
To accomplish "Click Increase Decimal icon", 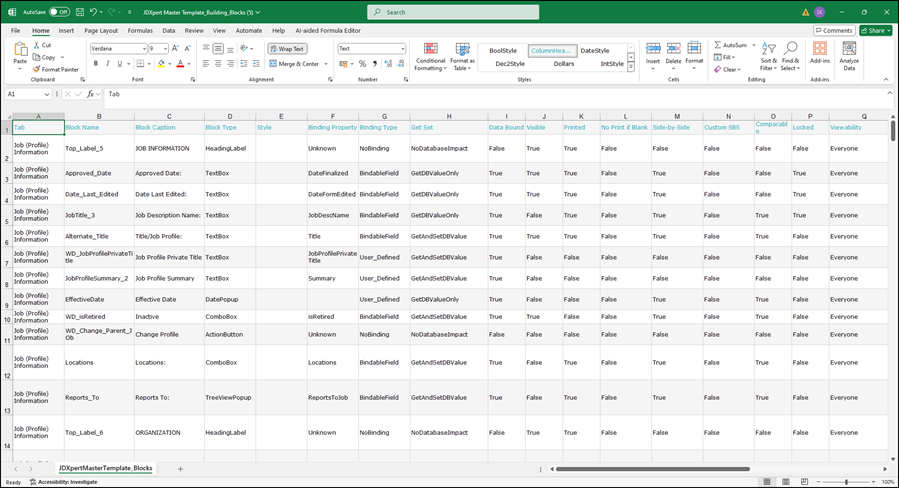I will [388, 64].
